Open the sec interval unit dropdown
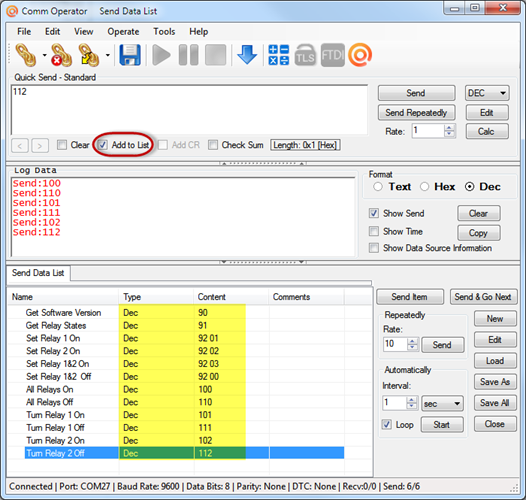The width and height of the screenshot is (526, 500). tap(442, 403)
